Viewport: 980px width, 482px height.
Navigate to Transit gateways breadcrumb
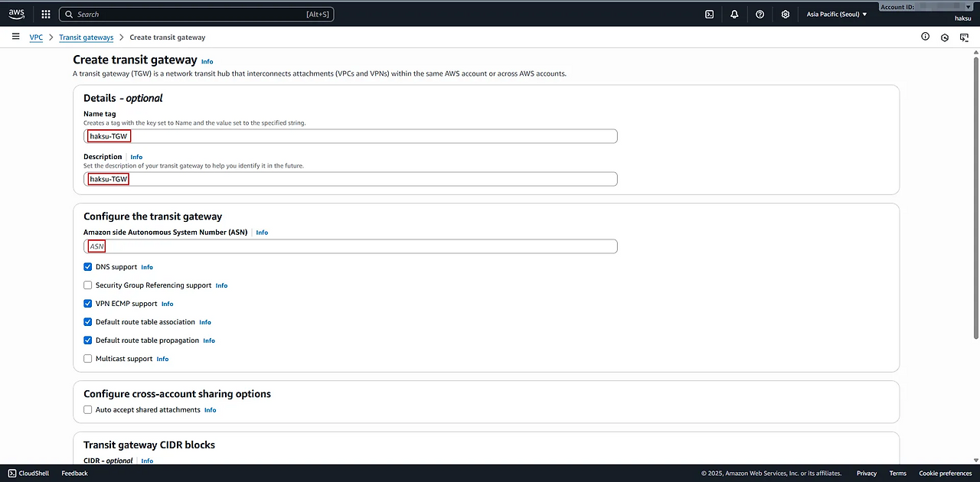pos(86,37)
